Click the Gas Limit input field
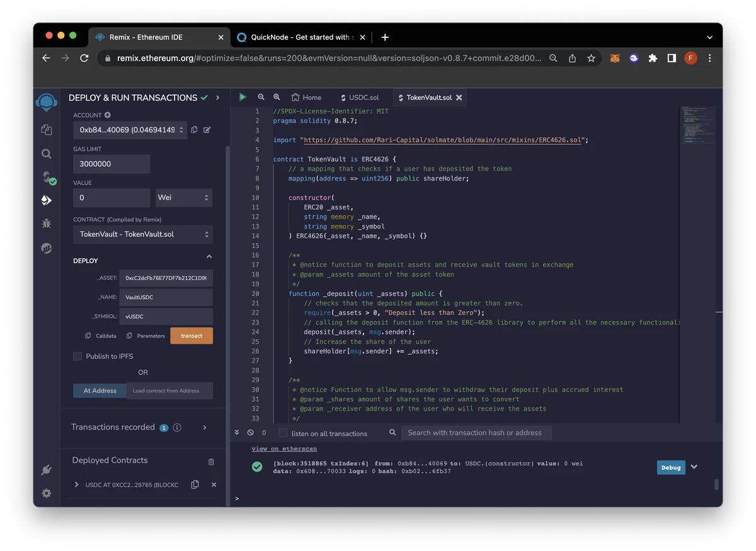 point(112,164)
